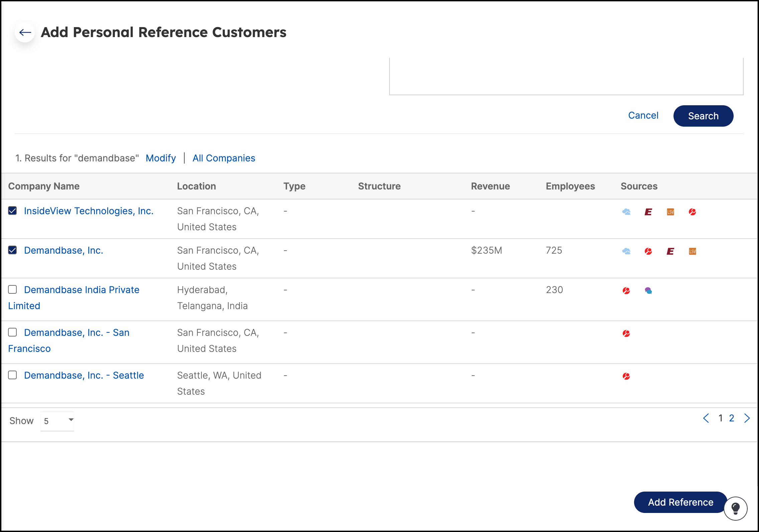Click the Cancel link
Viewport: 759px width, 532px height.
[643, 115]
